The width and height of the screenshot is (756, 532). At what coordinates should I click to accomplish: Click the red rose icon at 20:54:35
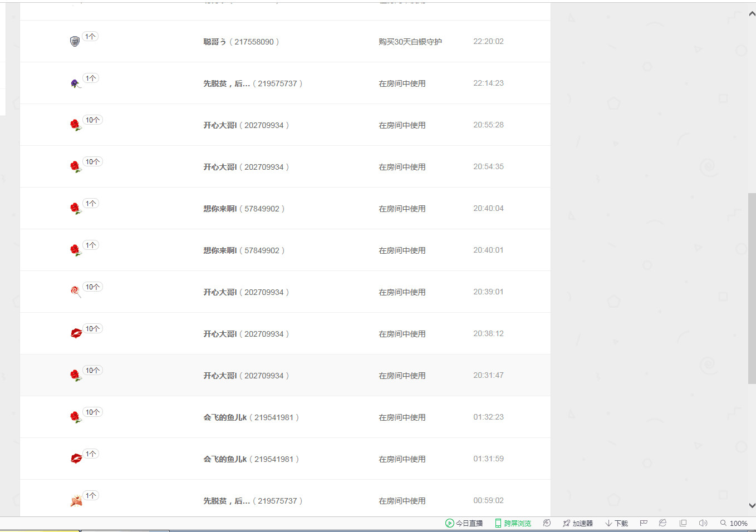tap(75, 167)
